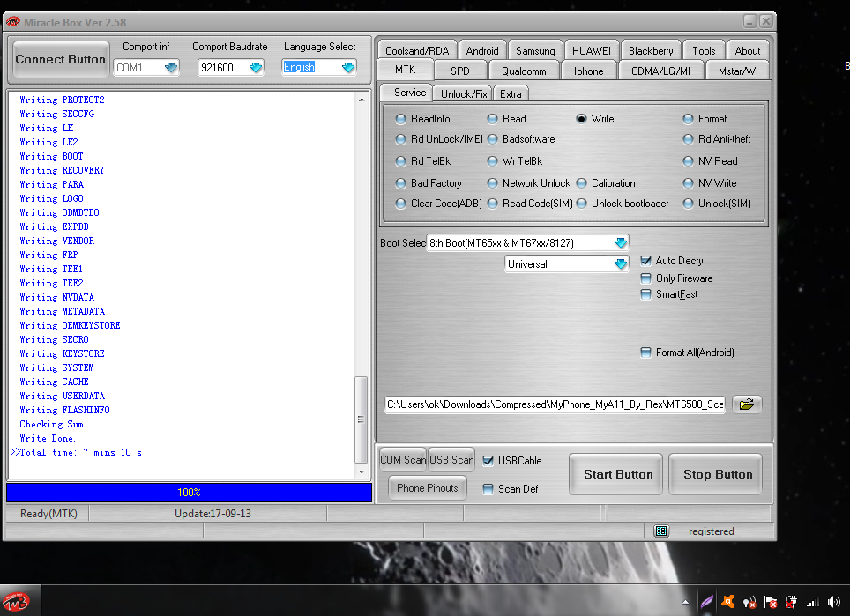
Task: Open the HUAWEI tab
Action: pos(592,50)
